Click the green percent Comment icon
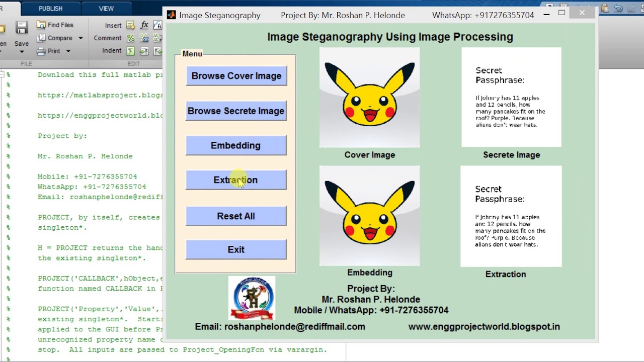The image size is (644, 362). click(131, 38)
